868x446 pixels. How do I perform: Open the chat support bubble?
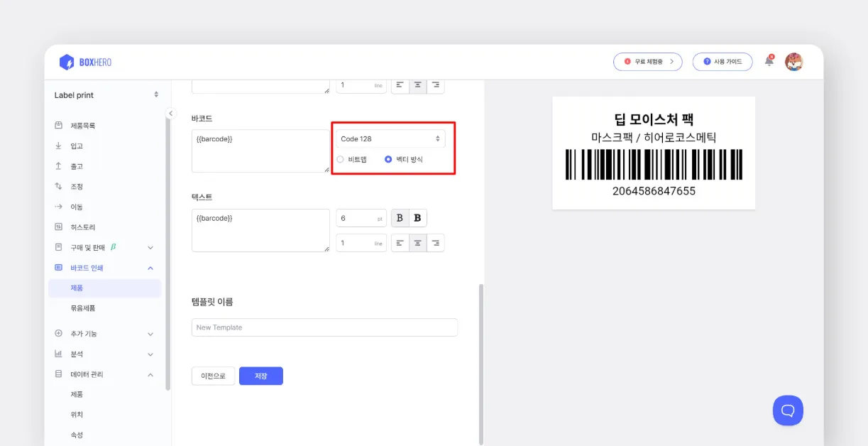click(x=788, y=410)
